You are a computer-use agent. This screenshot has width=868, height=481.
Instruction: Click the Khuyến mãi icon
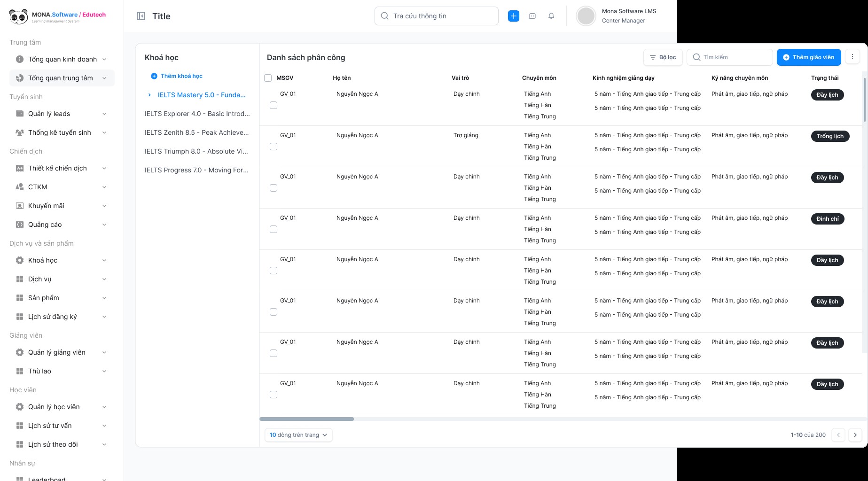tap(20, 206)
